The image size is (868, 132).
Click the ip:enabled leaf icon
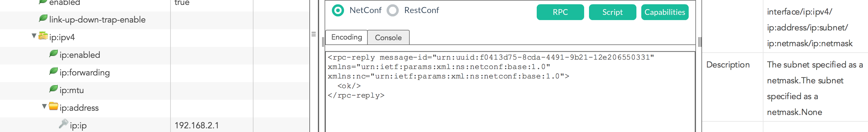[x=53, y=54]
